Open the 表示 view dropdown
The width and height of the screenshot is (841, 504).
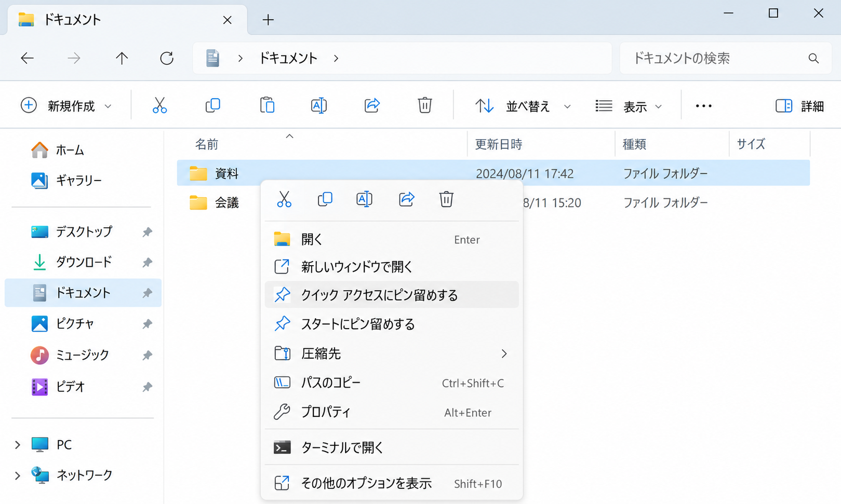(629, 106)
